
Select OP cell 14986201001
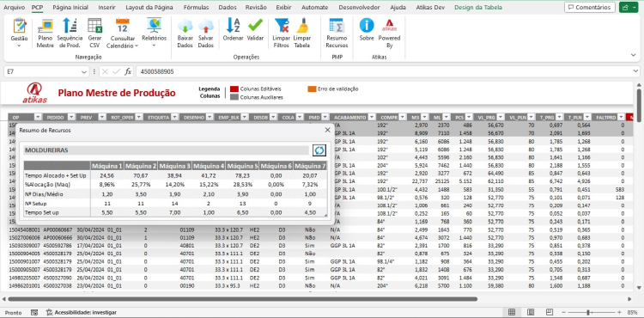(x=25, y=285)
